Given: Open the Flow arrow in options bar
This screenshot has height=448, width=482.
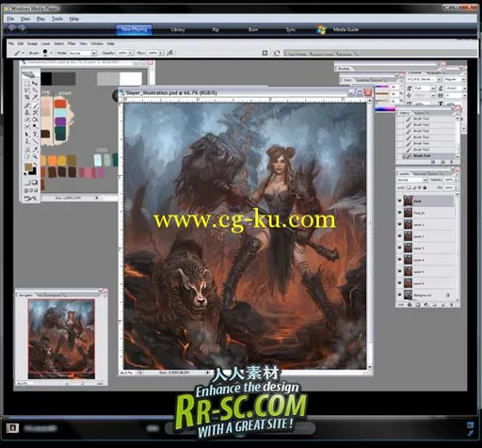Looking at the screenshot, I should [161, 53].
